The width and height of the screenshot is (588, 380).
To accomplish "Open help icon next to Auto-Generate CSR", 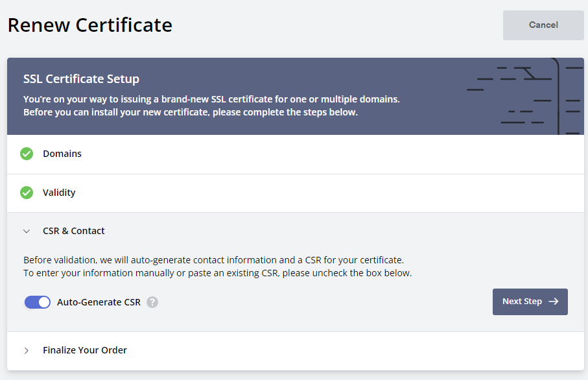I will click(x=152, y=302).
